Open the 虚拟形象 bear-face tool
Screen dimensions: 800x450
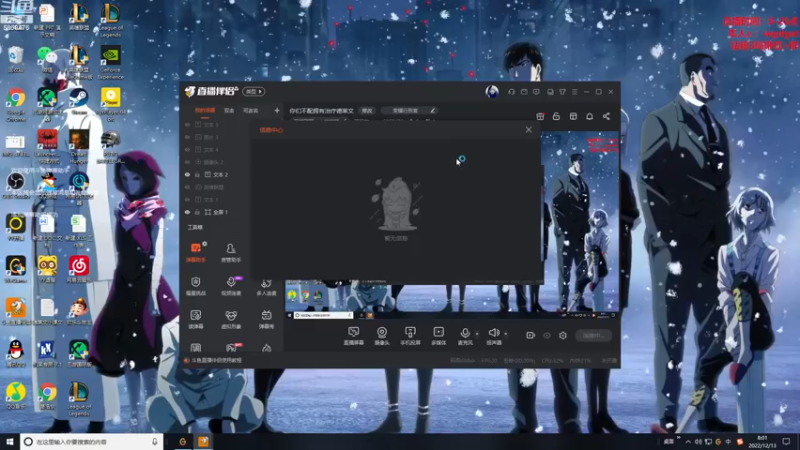point(231,319)
